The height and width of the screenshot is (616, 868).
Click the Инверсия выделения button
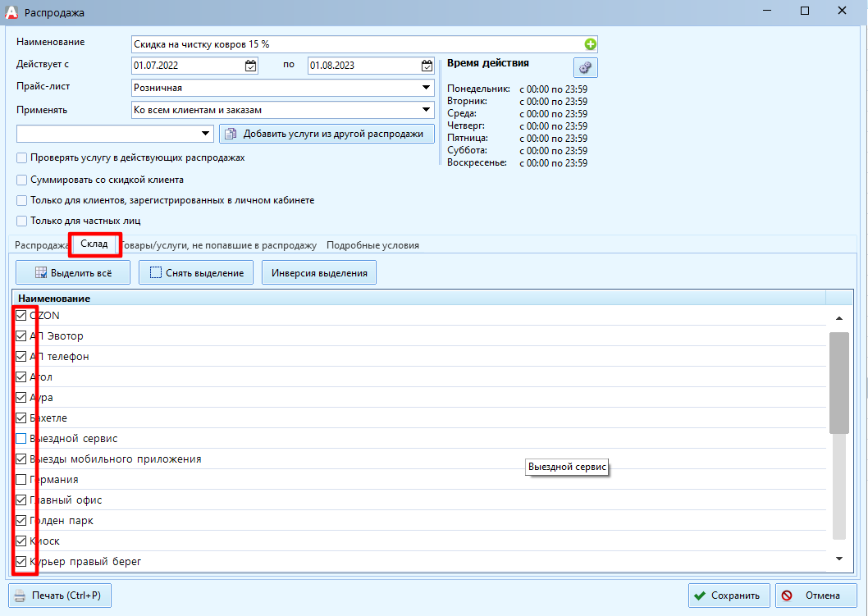click(319, 273)
